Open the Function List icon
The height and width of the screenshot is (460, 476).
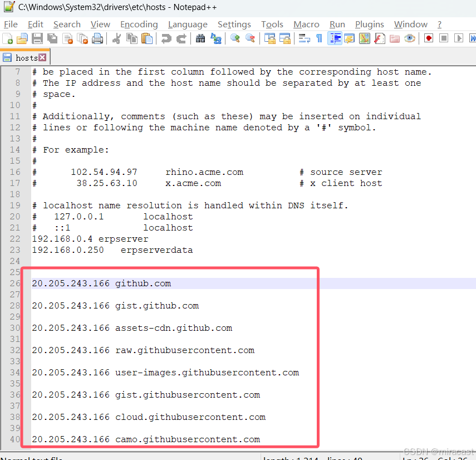coord(380,38)
